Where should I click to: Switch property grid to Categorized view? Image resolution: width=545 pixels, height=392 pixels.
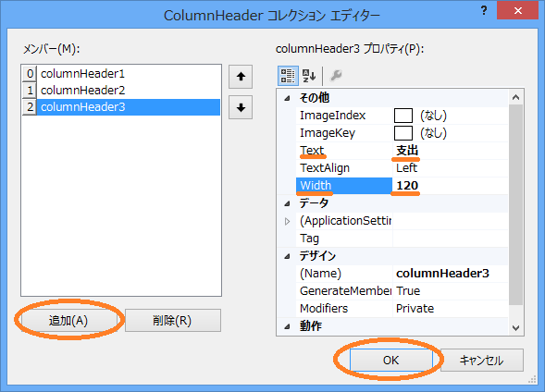click(288, 75)
